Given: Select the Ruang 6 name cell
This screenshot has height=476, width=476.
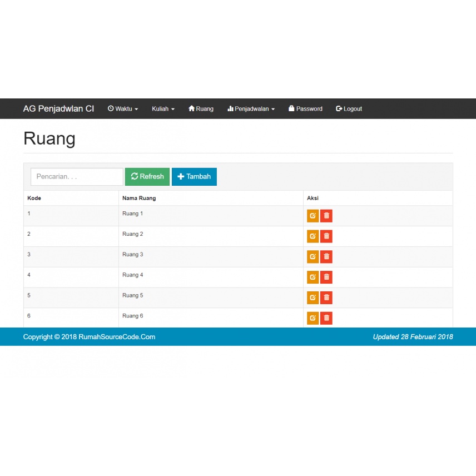Looking at the screenshot, I should (211, 318).
